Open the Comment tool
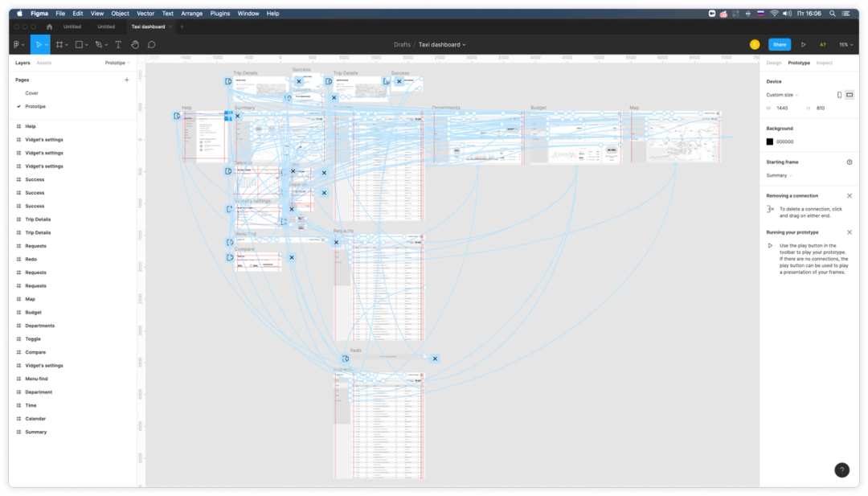Viewport: 868px width, 496px height. click(x=151, y=44)
